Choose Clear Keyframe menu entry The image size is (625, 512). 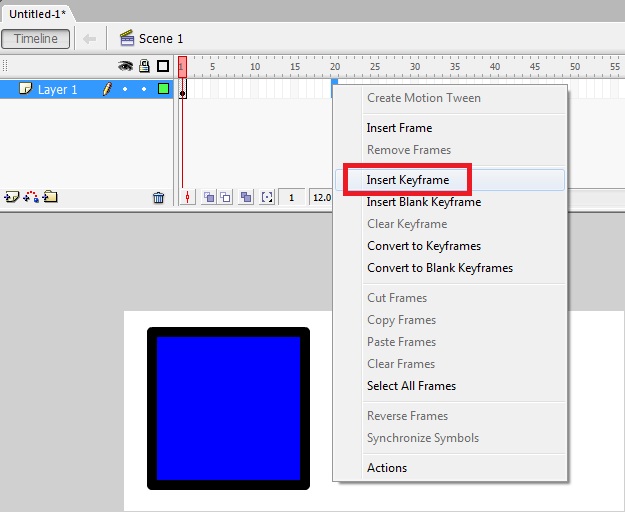coord(407,224)
